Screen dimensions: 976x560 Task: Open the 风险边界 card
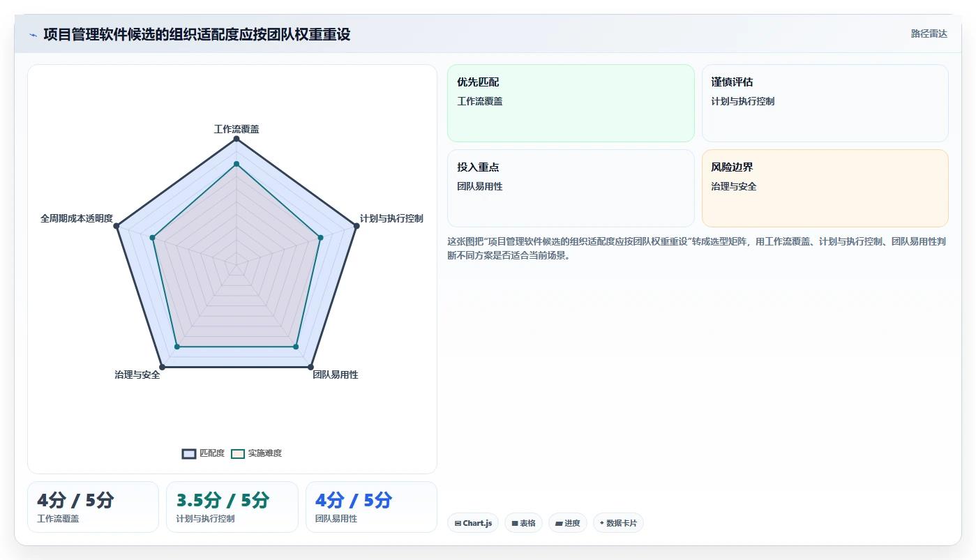coord(825,188)
